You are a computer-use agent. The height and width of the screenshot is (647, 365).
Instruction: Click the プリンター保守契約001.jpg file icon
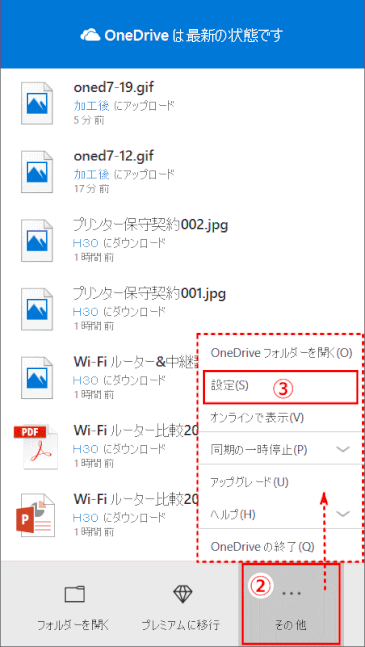37,309
